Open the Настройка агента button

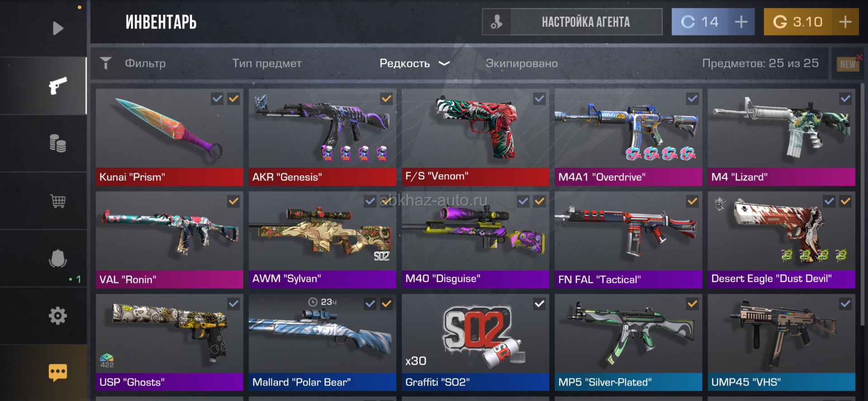(x=572, y=22)
